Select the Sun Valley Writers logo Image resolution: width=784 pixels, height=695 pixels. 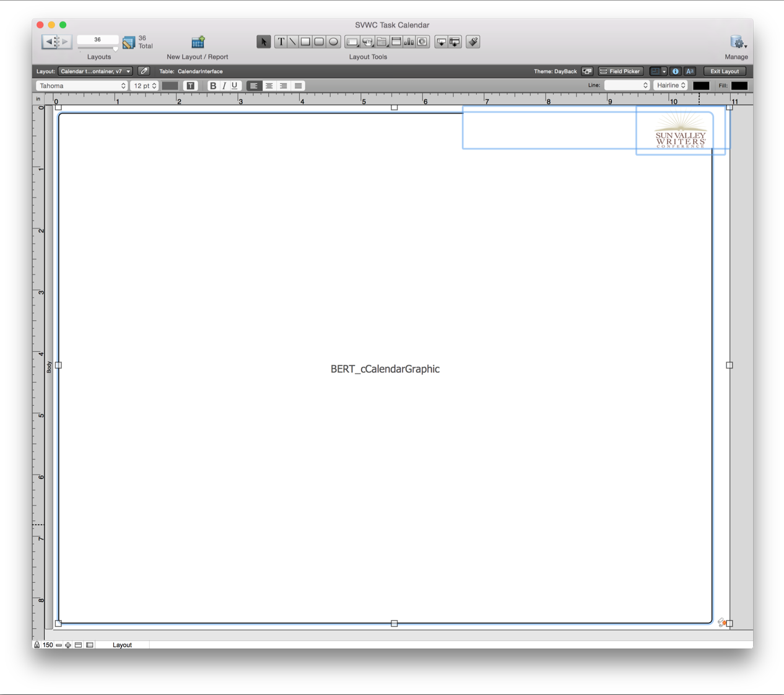681,131
